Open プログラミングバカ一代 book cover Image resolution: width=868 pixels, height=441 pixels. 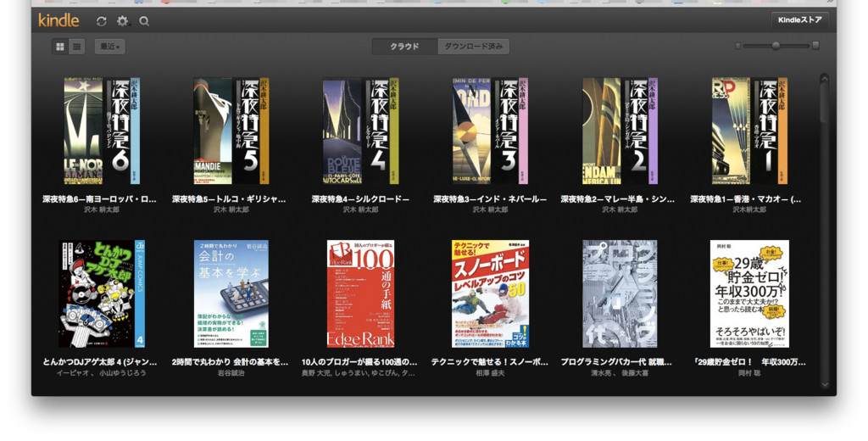(620, 293)
